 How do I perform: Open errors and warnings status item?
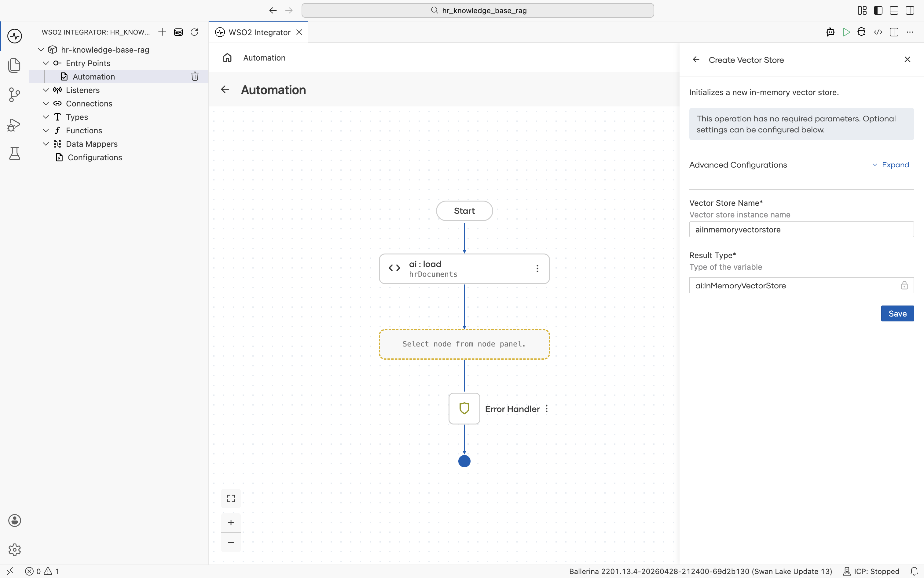(x=42, y=571)
